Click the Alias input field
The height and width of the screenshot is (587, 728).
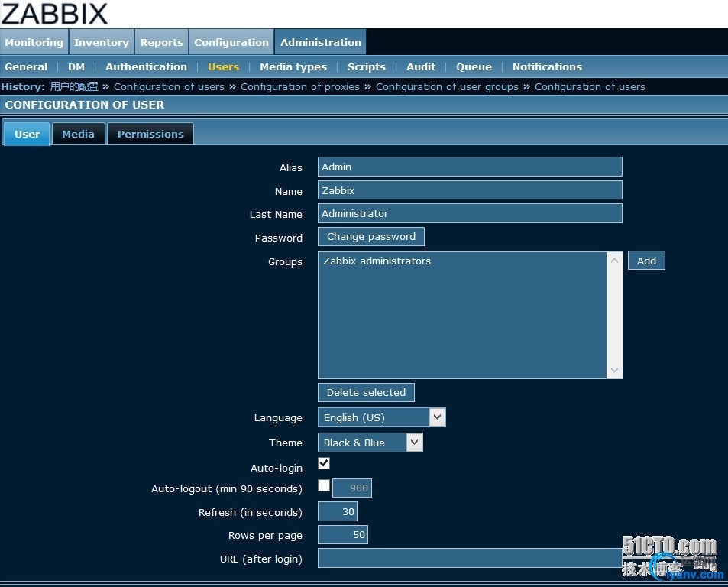point(470,167)
